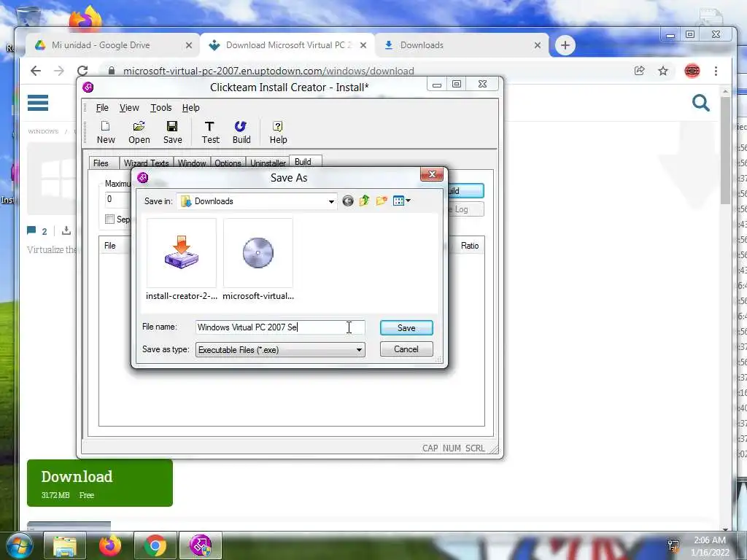The image size is (747, 560).
Task: Open the File menu in Install Creator
Action: tap(102, 108)
